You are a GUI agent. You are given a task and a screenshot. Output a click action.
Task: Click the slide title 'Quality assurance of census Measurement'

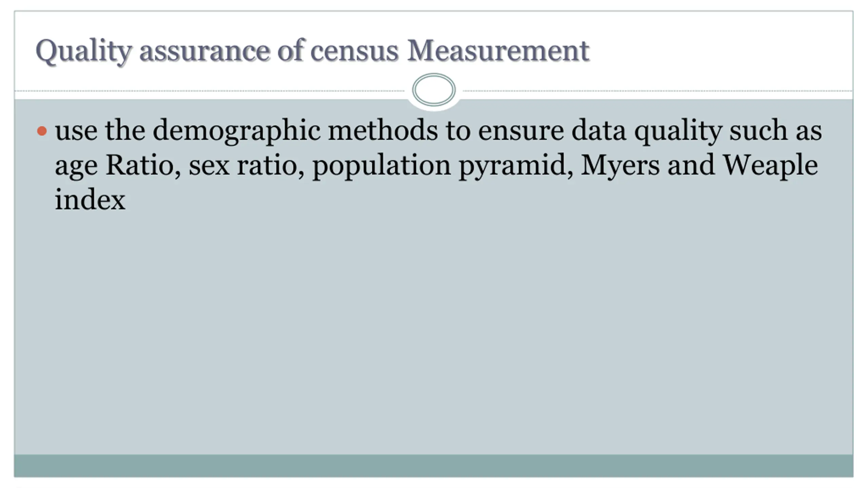(x=312, y=51)
